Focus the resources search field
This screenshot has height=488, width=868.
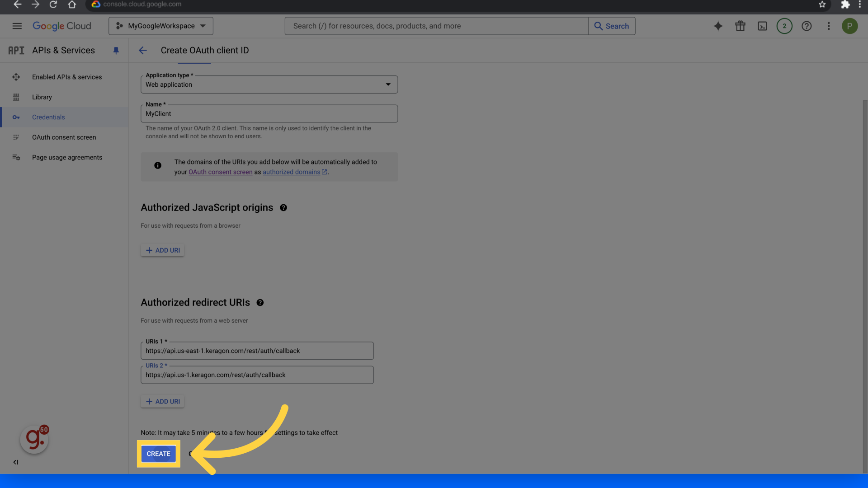[436, 26]
